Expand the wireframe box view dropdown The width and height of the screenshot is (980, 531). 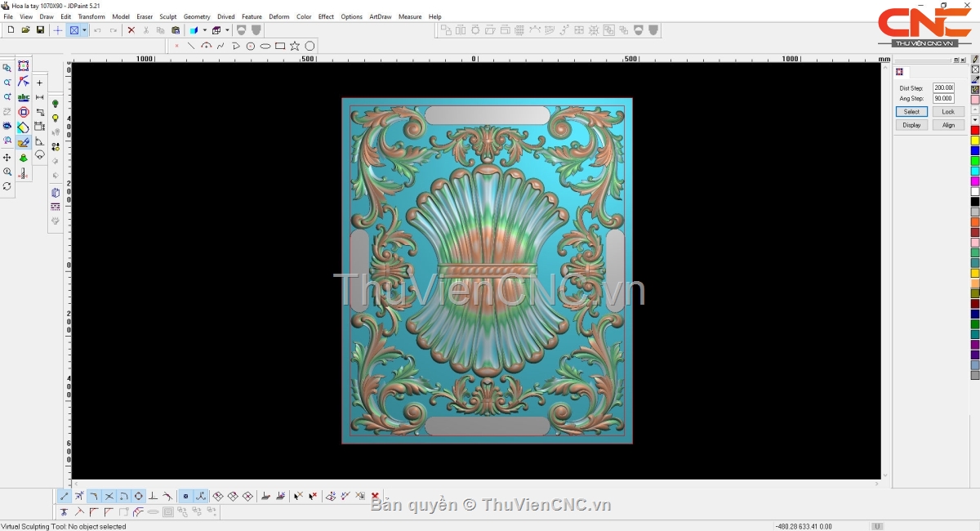(x=227, y=30)
